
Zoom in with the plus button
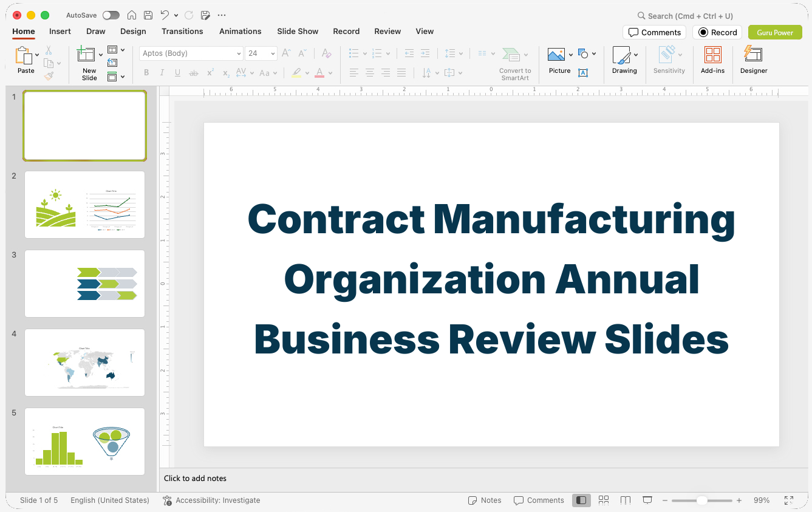point(739,500)
